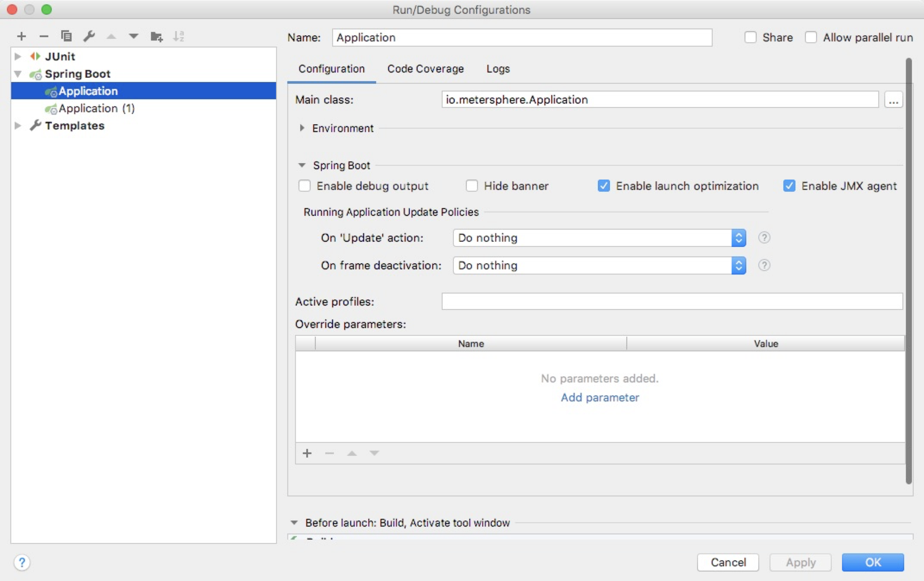Switch to the Code Coverage tab
The height and width of the screenshot is (581, 924).
[x=425, y=69]
